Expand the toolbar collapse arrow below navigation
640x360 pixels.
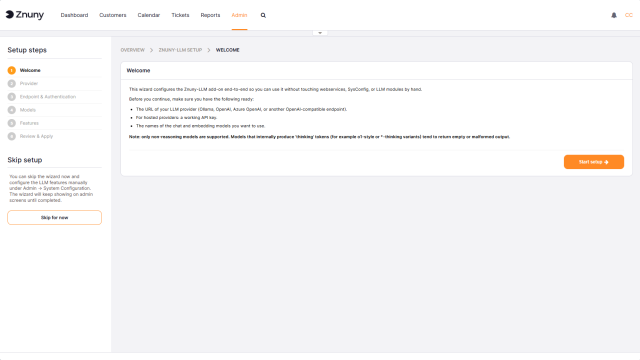pyautogui.click(x=320, y=33)
